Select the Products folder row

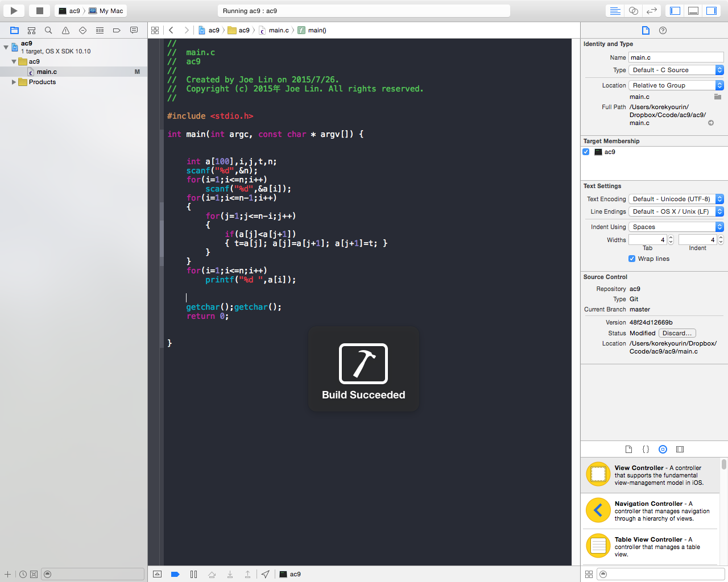coord(73,82)
